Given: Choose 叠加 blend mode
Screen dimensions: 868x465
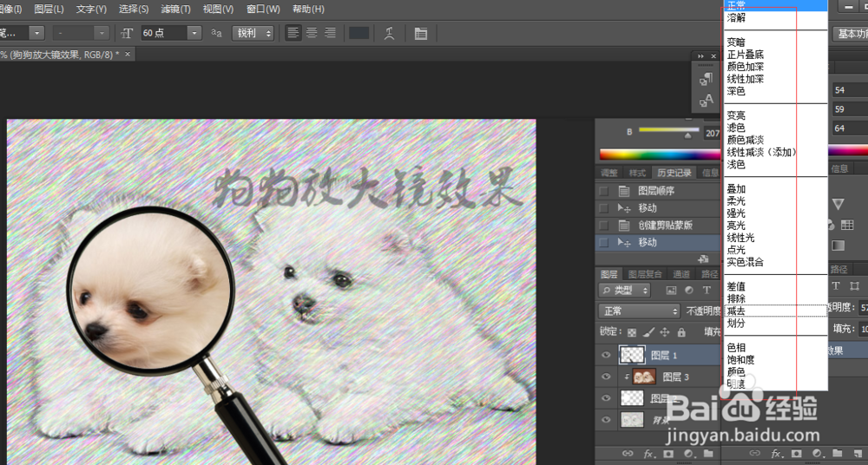Looking at the screenshot, I should coord(775,189).
